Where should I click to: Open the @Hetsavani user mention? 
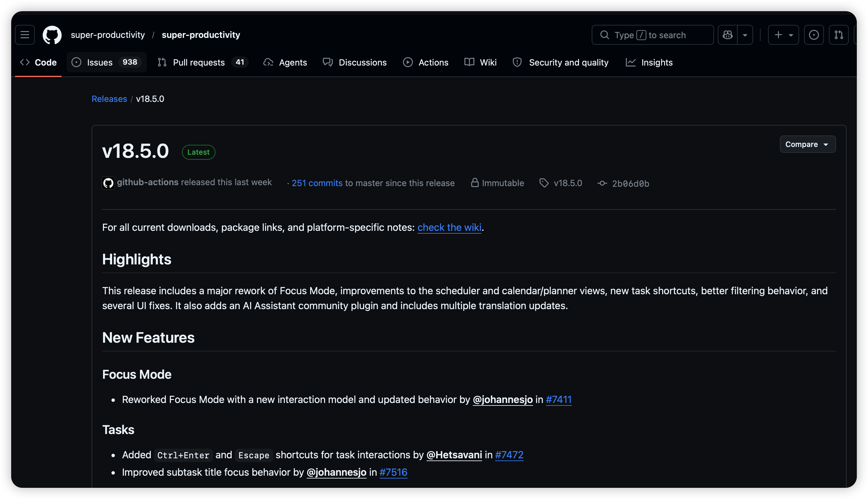point(454,455)
